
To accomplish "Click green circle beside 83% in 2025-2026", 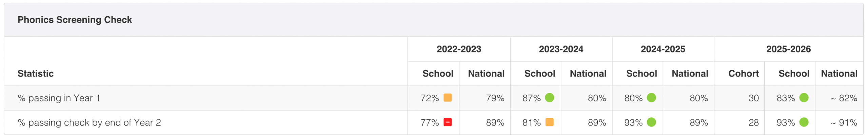I will (804, 98).
